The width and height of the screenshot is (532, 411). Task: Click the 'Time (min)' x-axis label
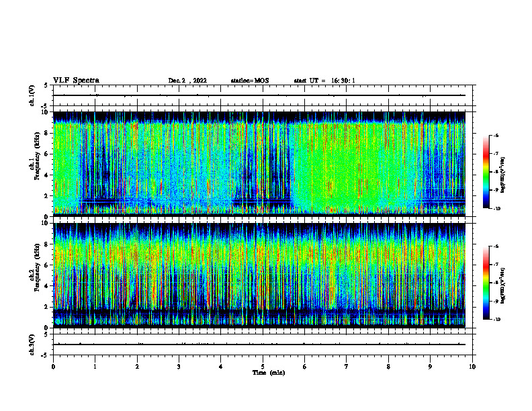[x=269, y=373]
